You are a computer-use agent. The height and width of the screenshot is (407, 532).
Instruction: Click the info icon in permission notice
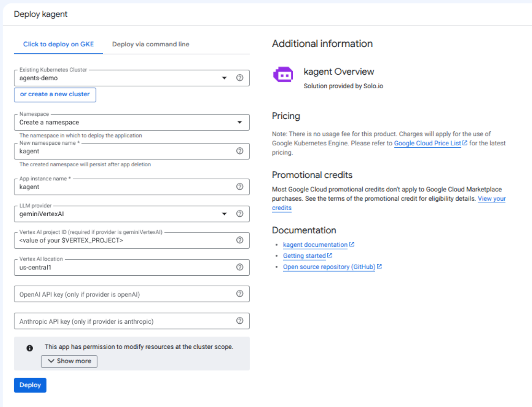pos(30,348)
